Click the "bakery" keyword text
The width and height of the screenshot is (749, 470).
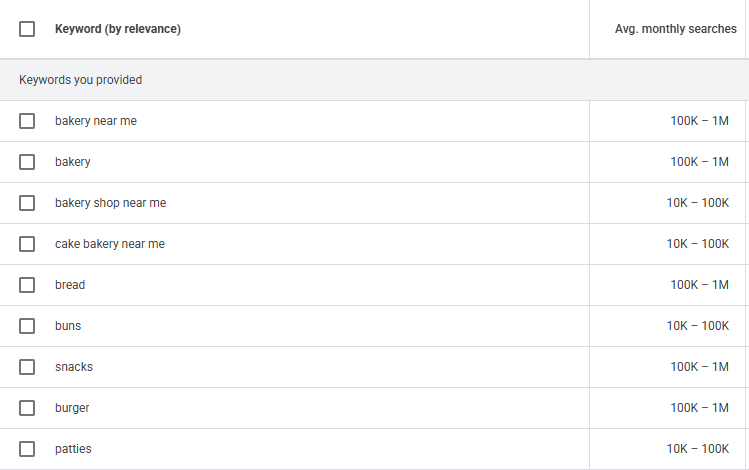click(x=73, y=162)
